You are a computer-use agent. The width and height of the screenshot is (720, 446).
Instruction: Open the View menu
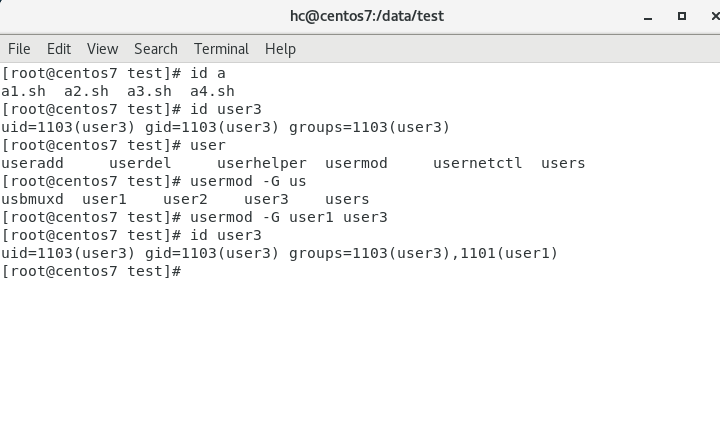(x=102, y=49)
